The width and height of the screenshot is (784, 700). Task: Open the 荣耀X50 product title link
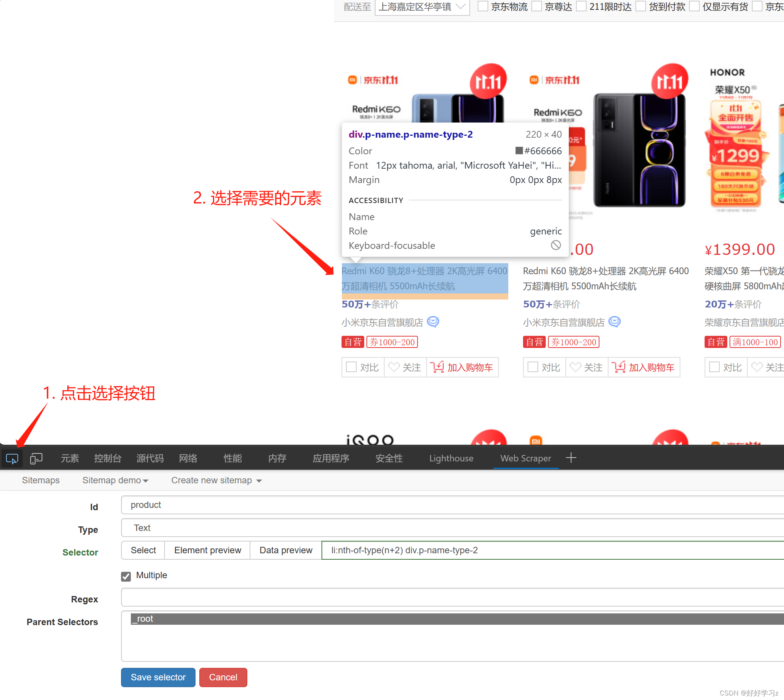coord(744,278)
